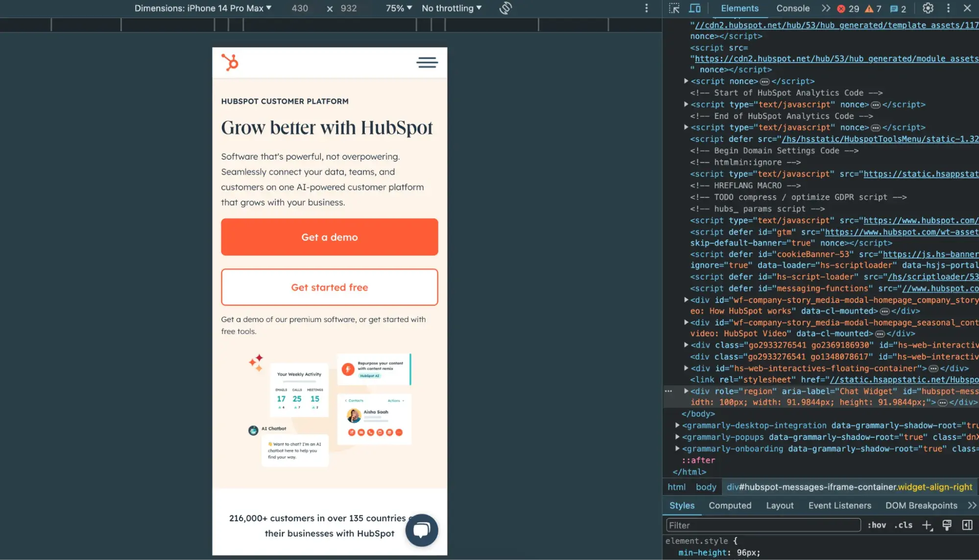979x560 pixels.
Task: Click the Computed panel tab
Action: point(730,505)
